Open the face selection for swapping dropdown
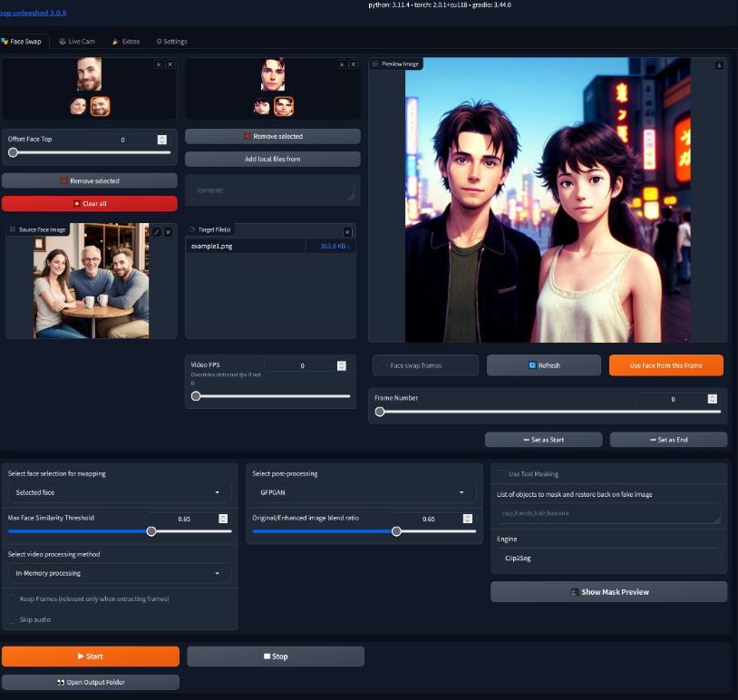Screen dimensions: 738x700 [x=118, y=492]
